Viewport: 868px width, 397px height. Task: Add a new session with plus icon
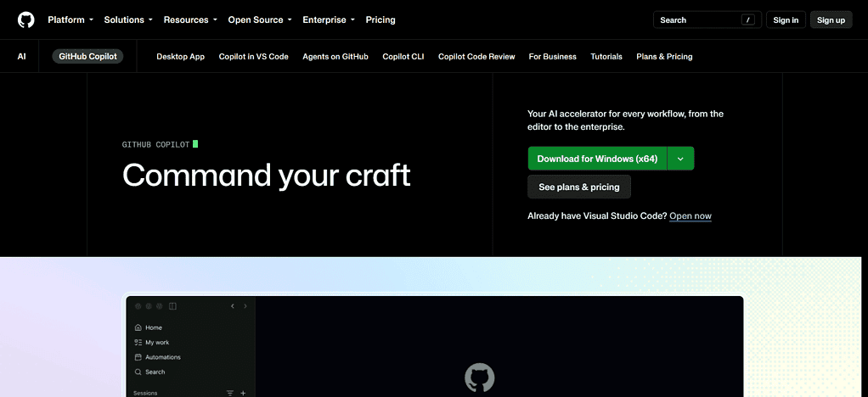tap(243, 393)
